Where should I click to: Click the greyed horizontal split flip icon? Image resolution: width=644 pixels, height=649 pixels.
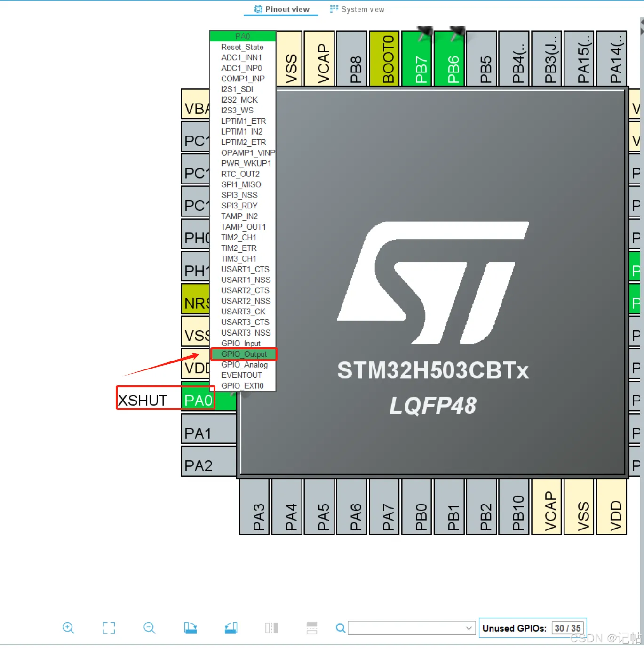312,628
